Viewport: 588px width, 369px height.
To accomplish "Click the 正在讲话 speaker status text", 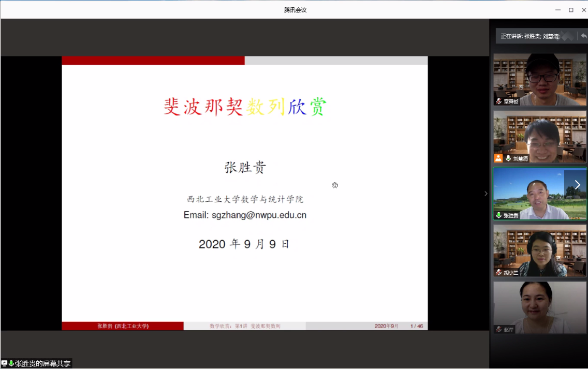I will click(530, 36).
